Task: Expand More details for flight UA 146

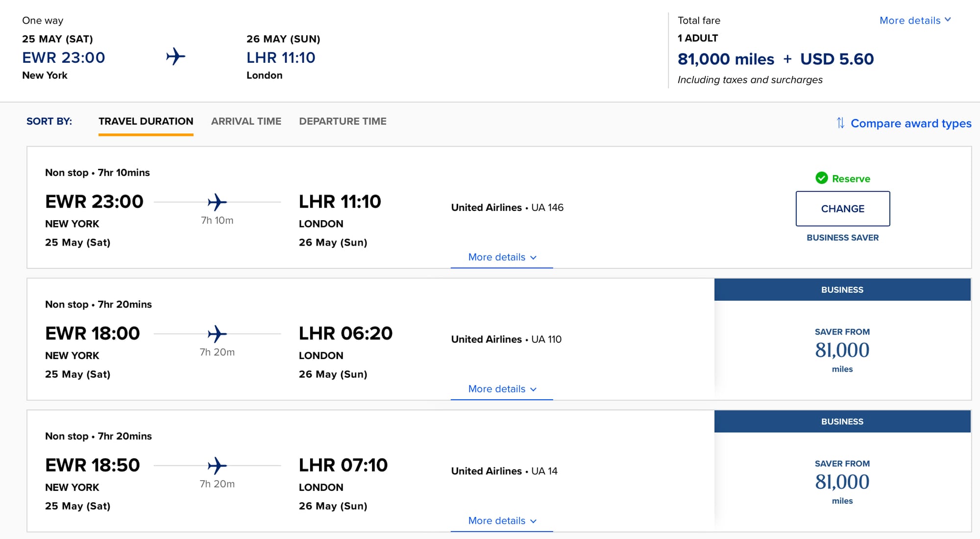Action: pyautogui.click(x=502, y=257)
